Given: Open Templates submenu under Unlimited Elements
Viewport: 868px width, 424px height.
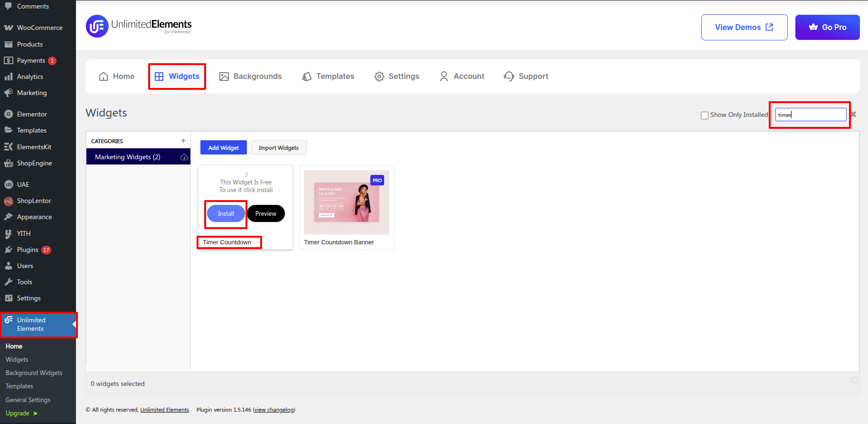Looking at the screenshot, I should click(19, 386).
